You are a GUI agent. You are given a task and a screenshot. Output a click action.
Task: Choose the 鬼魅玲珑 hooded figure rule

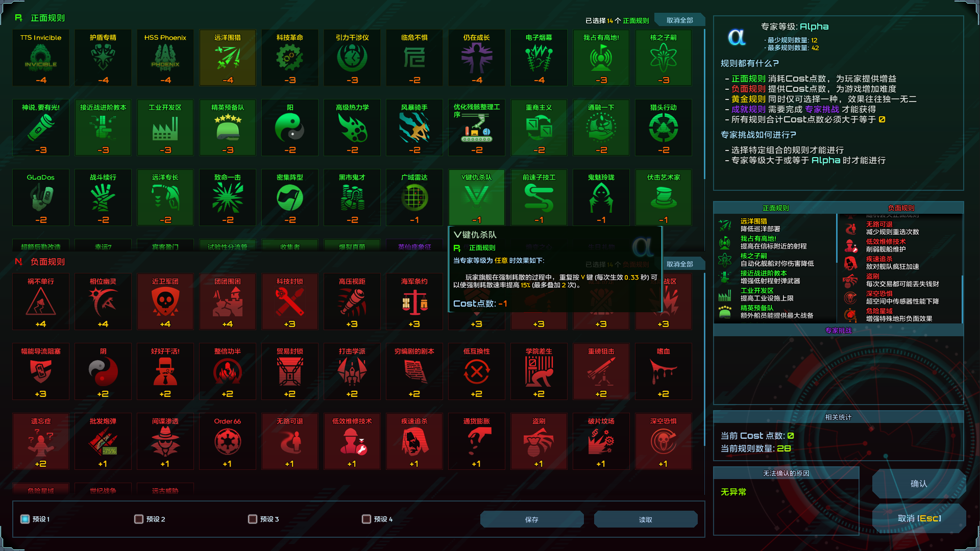pyautogui.click(x=601, y=197)
